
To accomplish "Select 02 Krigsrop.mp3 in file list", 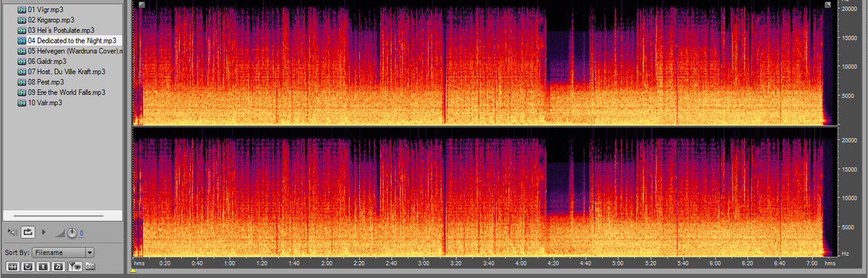I will pyautogui.click(x=51, y=20).
